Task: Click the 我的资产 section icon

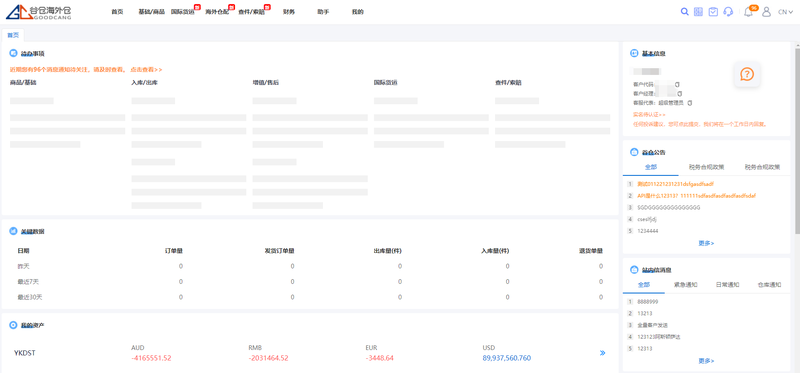Action: (13, 325)
